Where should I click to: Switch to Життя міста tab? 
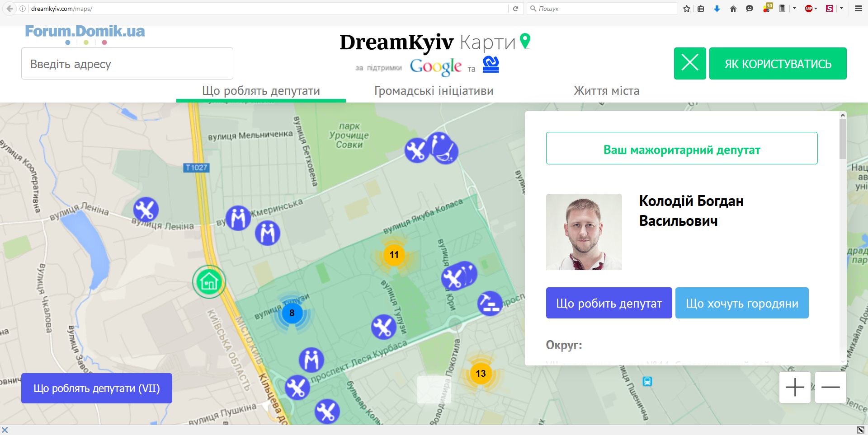[606, 91]
